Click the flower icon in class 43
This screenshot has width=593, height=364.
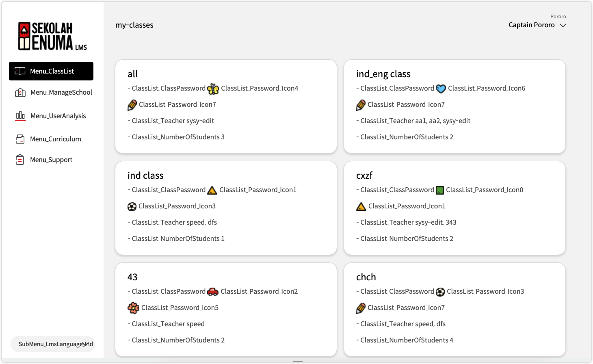(x=133, y=308)
